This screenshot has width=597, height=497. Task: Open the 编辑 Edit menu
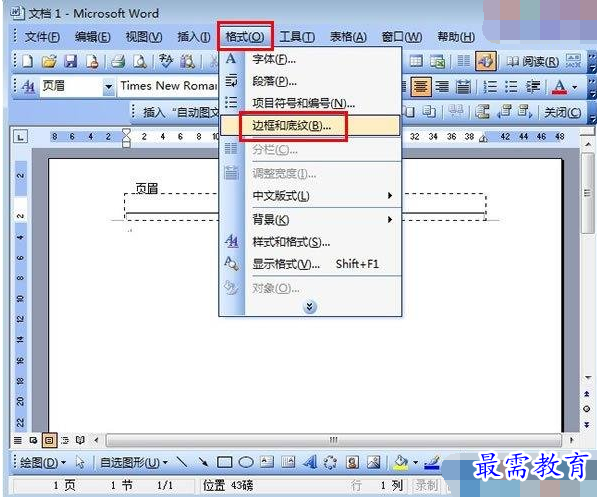tap(93, 37)
